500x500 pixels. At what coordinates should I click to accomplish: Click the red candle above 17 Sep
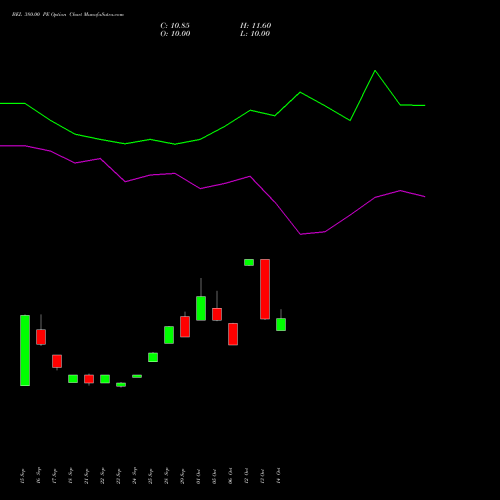coord(57,361)
